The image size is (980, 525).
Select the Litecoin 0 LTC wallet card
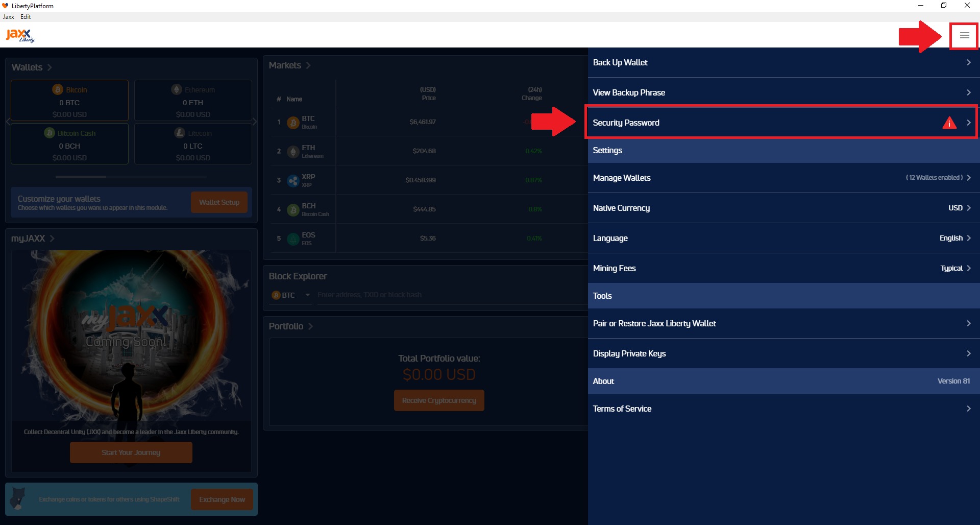(193, 144)
